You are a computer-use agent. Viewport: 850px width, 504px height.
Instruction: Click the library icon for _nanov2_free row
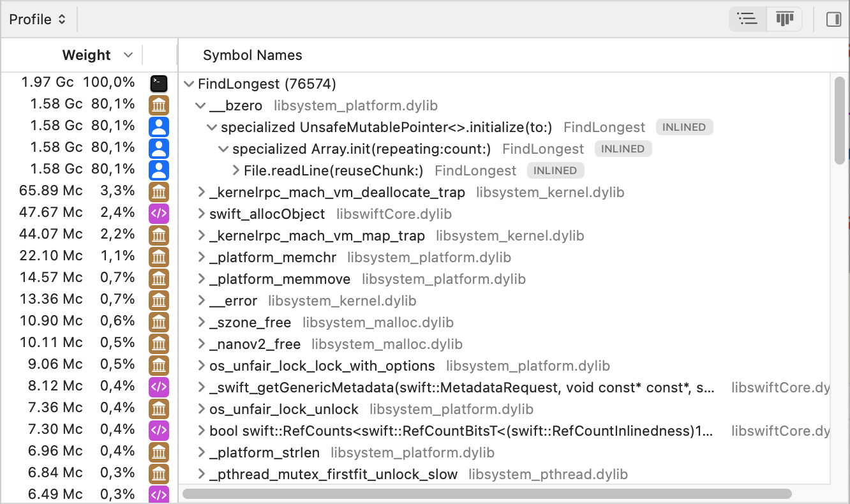tap(158, 343)
